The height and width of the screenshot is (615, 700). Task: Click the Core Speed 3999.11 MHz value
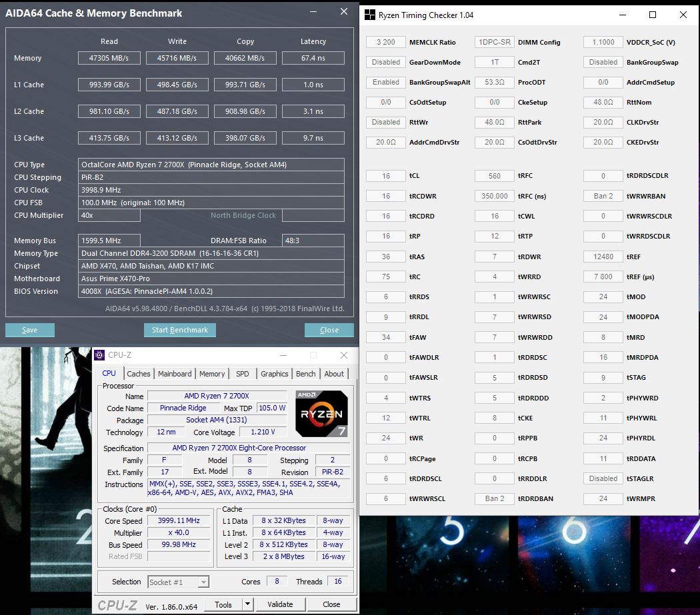pyautogui.click(x=179, y=520)
